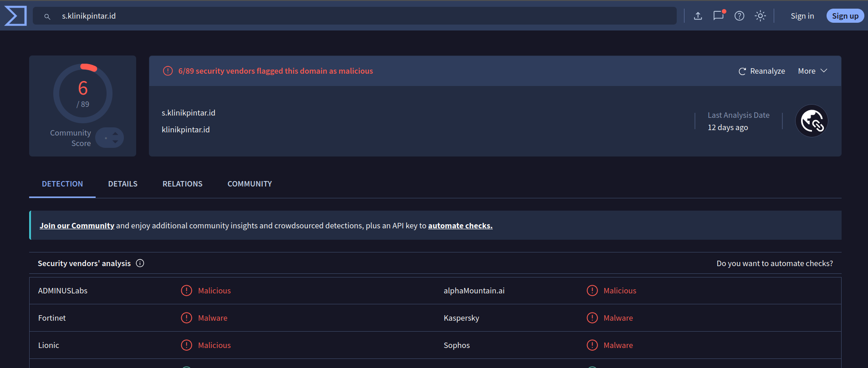Open the notifications chat icon
The image size is (868, 368).
719,15
